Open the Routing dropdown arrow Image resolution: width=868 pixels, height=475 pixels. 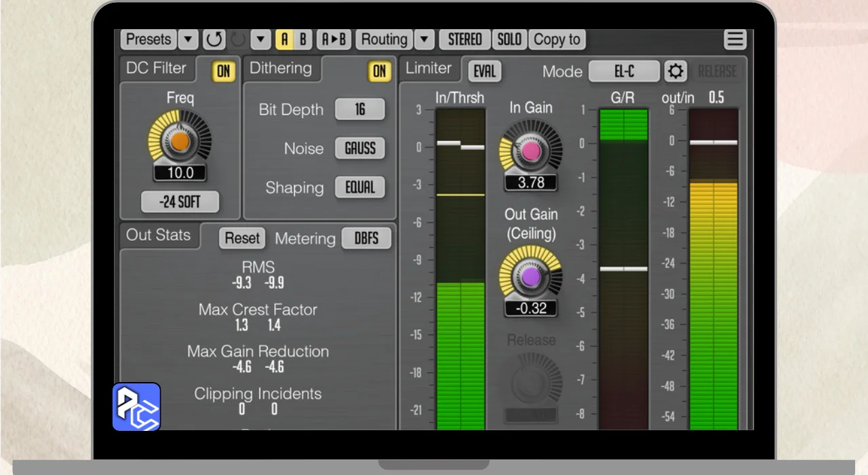tap(424, 39)
